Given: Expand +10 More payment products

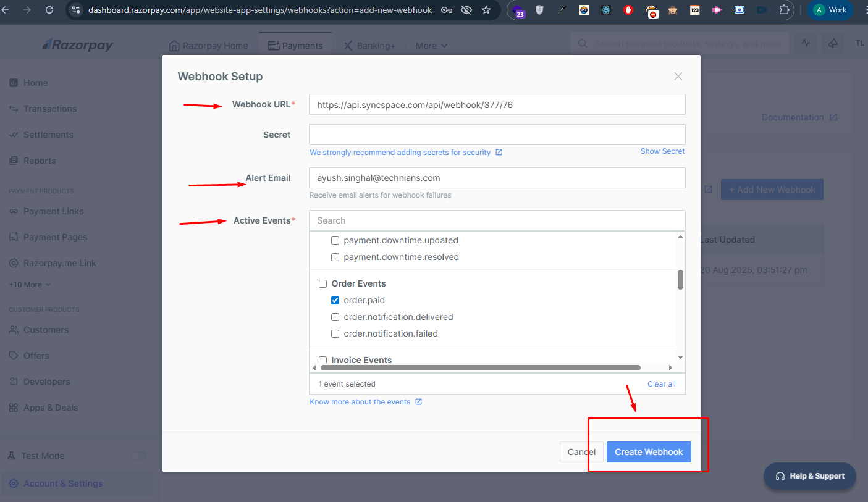Looking at the screenshot, I should click(30, 285).
